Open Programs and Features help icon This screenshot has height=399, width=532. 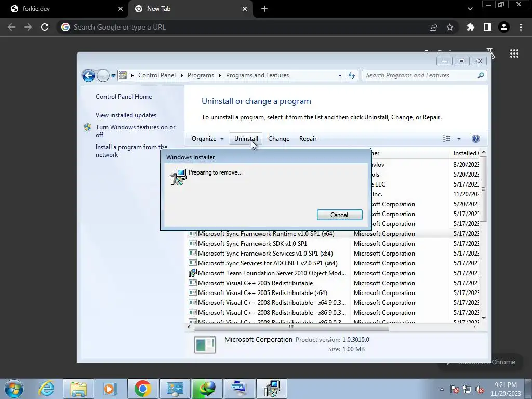click(x=476, y=138)
